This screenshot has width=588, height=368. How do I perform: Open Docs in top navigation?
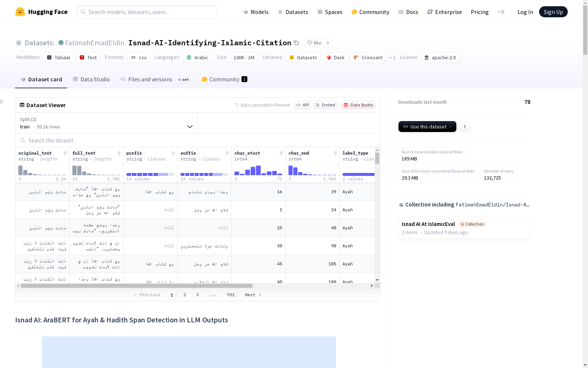click(x=408, y=12)
